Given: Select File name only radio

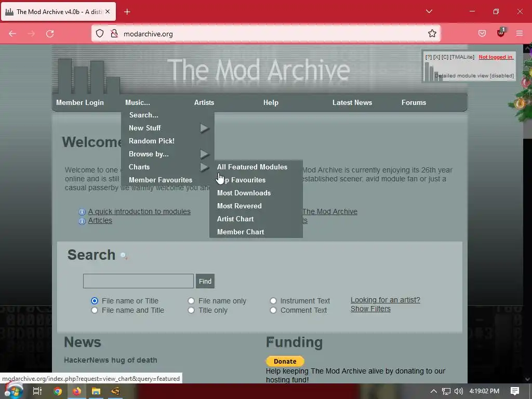Looking at the screenshot, I should pyautogui.click(x=191, y=301).
